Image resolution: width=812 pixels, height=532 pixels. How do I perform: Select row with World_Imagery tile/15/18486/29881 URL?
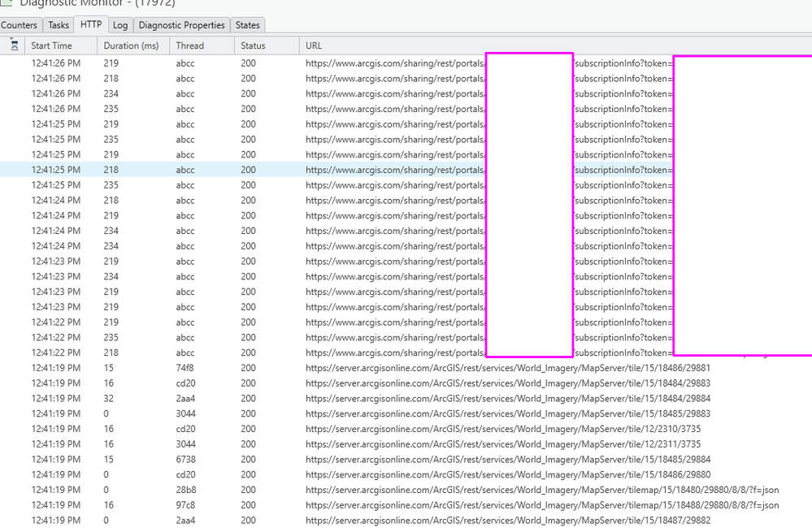tap(406, 368)
